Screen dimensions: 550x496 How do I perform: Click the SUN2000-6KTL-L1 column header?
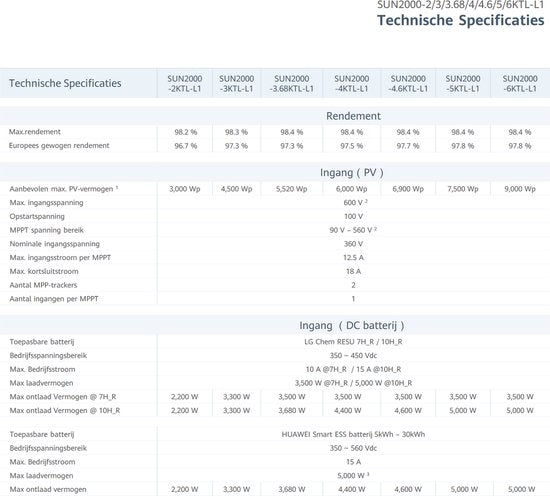pos(520,83)
